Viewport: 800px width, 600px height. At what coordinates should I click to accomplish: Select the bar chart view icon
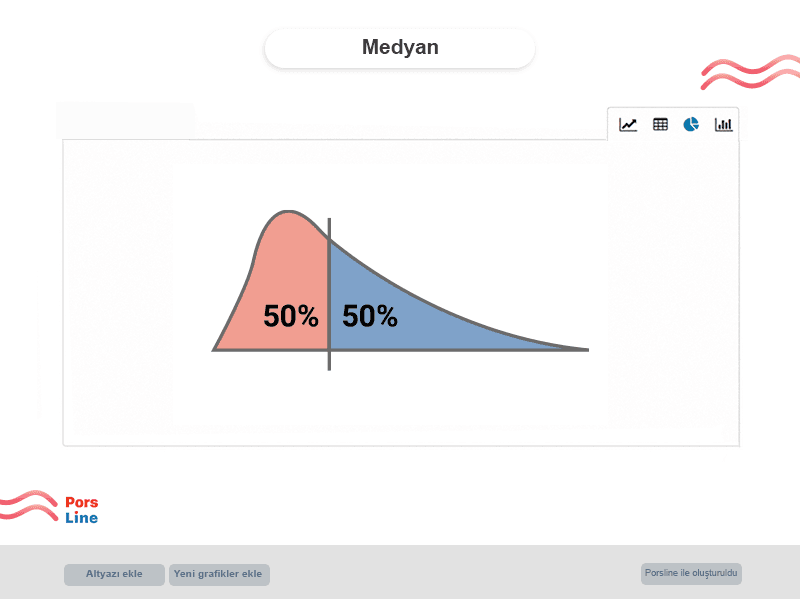pyautogui.click(x=723, y=124)
